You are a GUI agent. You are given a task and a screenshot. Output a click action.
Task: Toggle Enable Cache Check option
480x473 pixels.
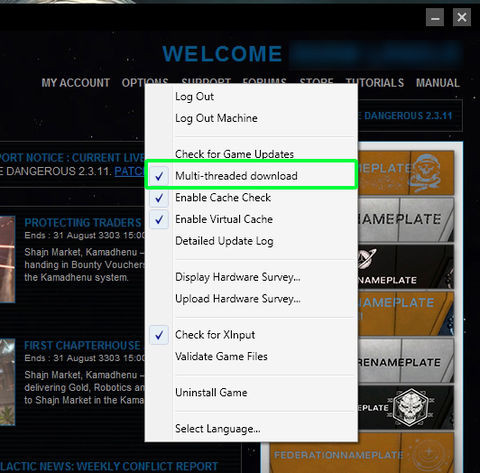click(251, 198)
